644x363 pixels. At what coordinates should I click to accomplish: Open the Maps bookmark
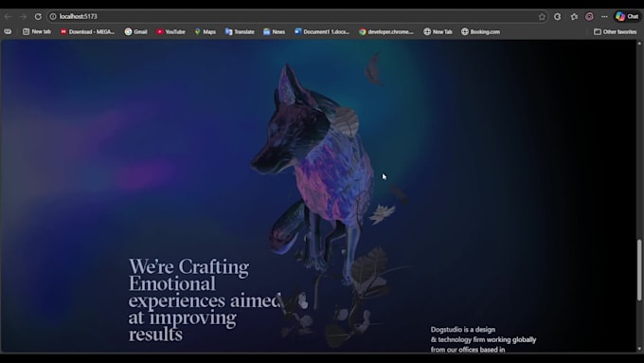(x=206, y=31)
